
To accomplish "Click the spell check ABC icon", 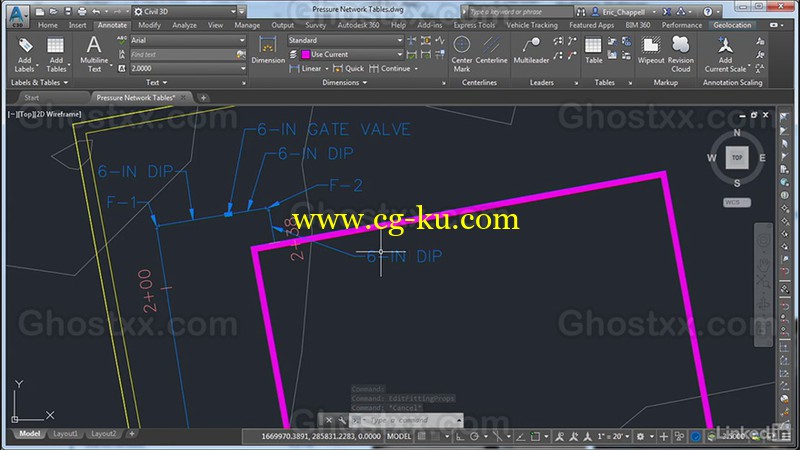I will pyautogui.click(x=121, y=40).
